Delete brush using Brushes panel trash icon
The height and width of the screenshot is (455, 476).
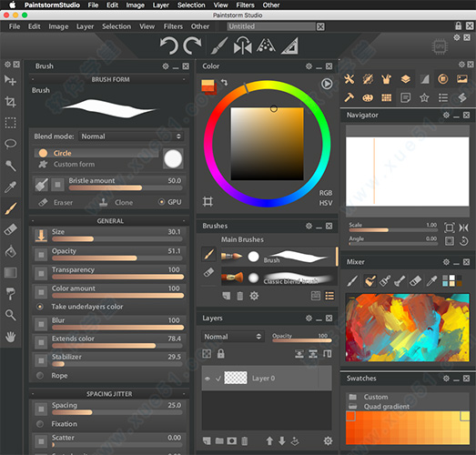(x=240, y=296)
